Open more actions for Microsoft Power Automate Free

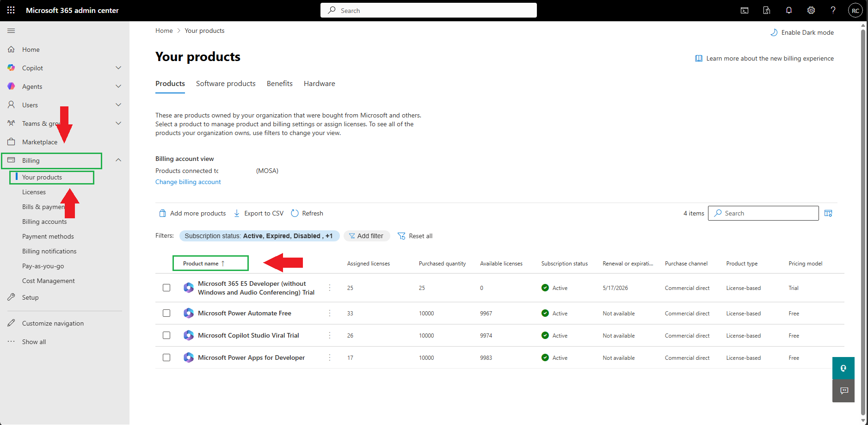(330, 313)
